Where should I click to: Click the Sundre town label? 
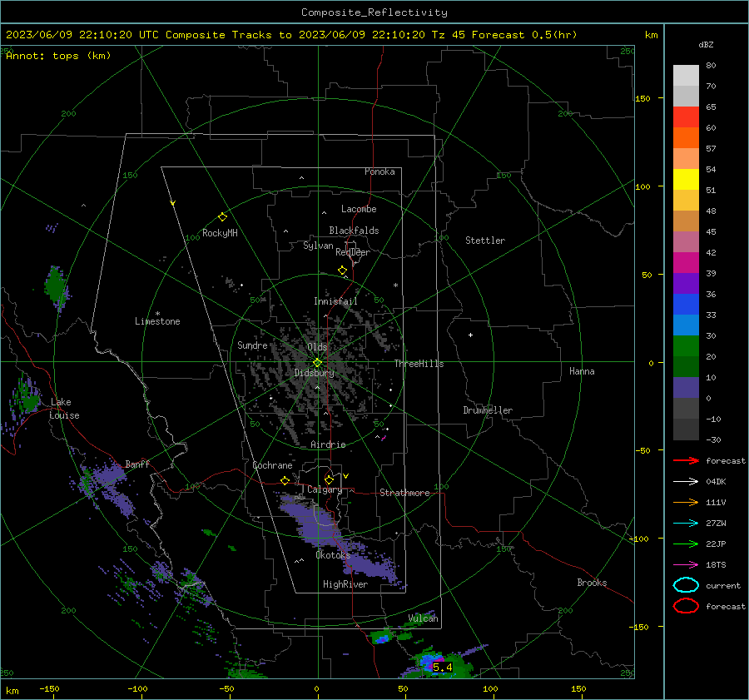(x=252, y=345)
